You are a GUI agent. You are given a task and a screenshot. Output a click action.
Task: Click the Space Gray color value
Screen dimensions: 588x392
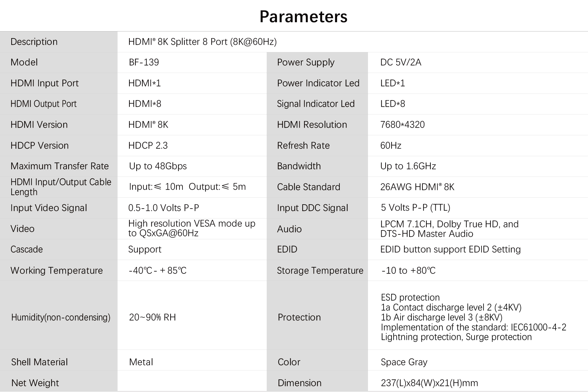tap(404, 362)
